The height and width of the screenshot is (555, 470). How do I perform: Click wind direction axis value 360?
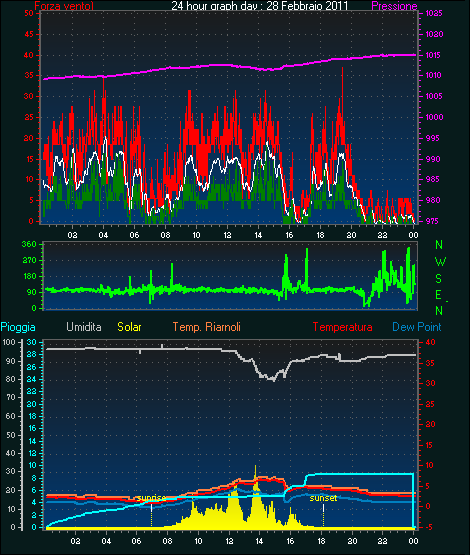click(x=29, y=244)
